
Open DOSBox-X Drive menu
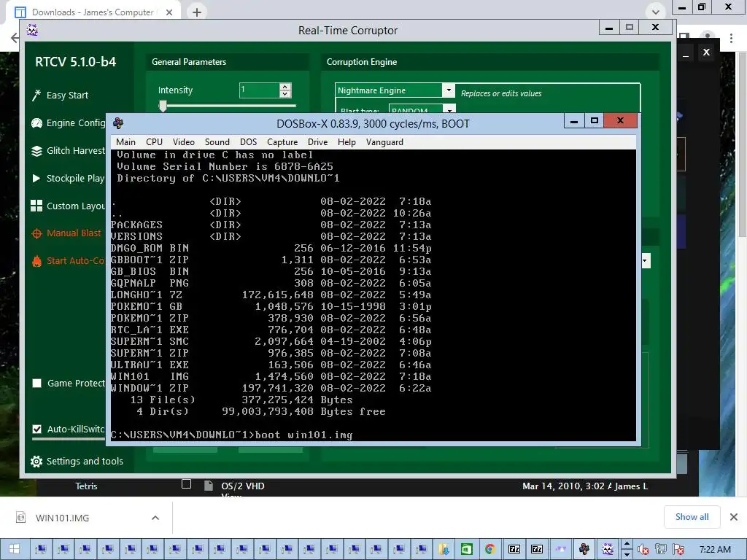[317, 142]
